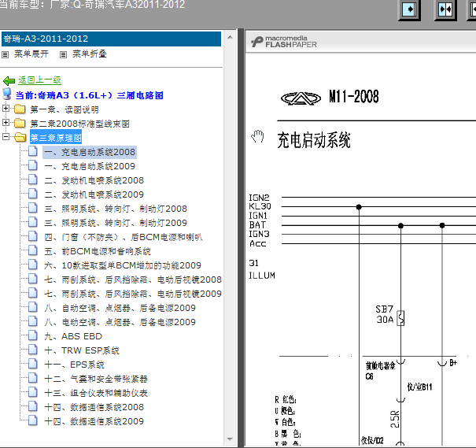Click left panel scrollbar down arrow
This screenshot has width=476, height=448.
(x=230, y=439)
